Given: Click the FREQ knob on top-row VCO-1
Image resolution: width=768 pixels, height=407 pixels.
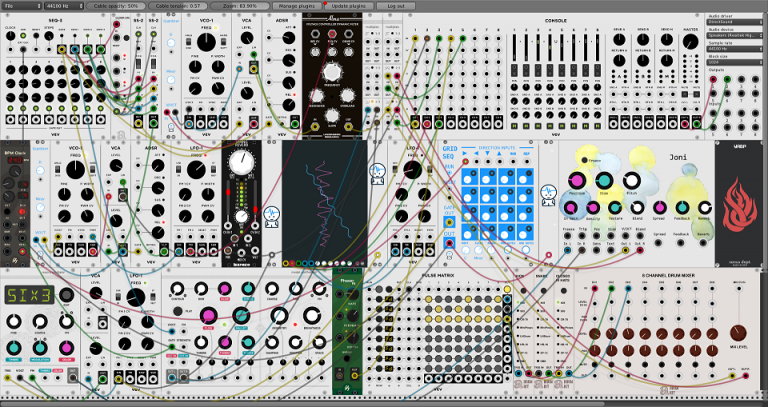Looking at the screenshot, I should 206,43.
